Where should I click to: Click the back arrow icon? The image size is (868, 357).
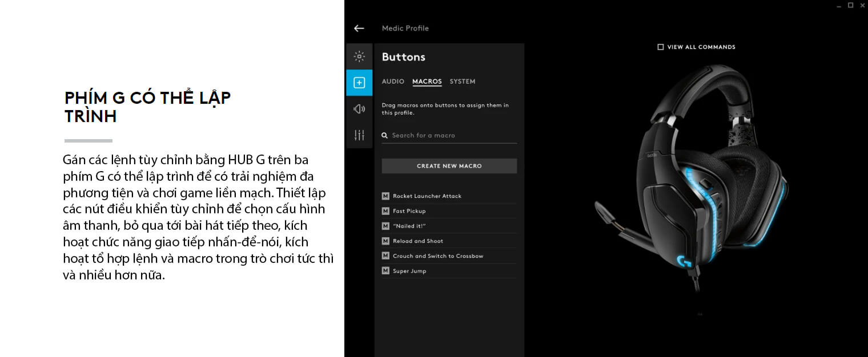(359, 29)
